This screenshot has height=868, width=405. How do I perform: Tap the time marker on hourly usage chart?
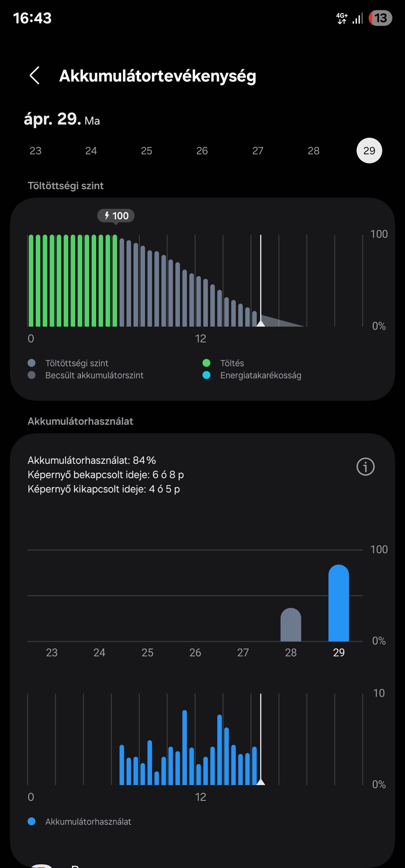pyautogui.click(x=261, y=739)
